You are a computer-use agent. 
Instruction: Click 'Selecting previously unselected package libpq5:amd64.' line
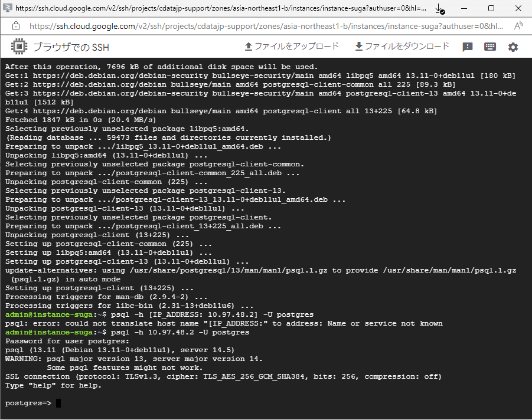[127, 129]
